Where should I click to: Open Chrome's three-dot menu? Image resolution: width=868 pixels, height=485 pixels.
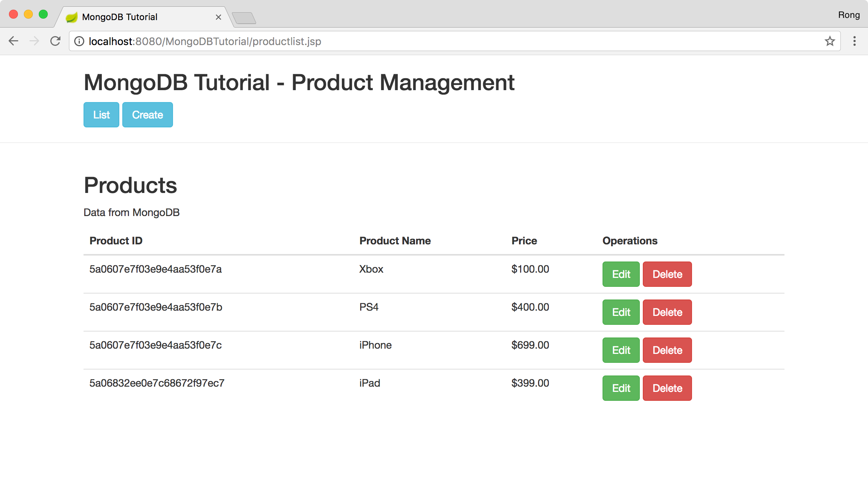click(854, 41)
